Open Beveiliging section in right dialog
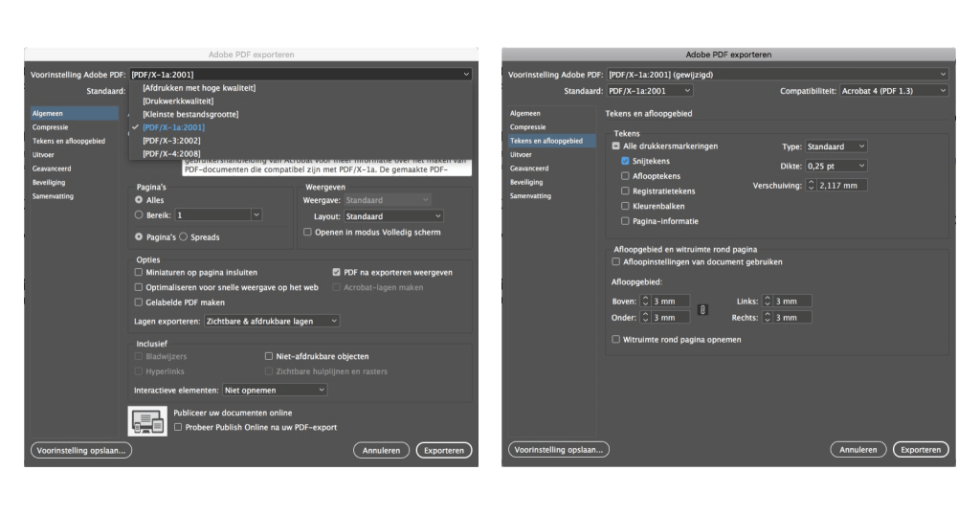Image resolution: width=980 pixels, height=515 pixels. pyautogui.click(x=526, y=182)
